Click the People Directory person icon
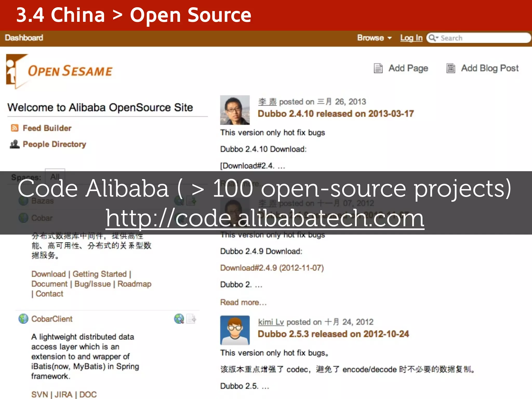This screenshot has height=399, width=532. coord(15,144)
